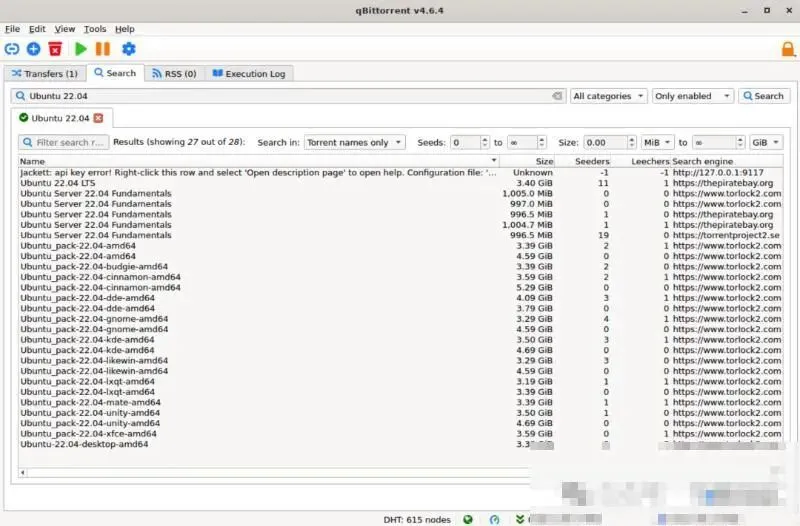Click the red Remove torrent trash icon
The image size is (800, 526).
tap(55, 49)
